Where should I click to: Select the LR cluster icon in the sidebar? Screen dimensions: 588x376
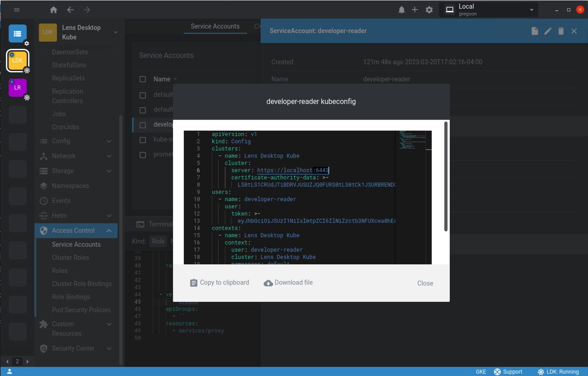click(17, 87)
